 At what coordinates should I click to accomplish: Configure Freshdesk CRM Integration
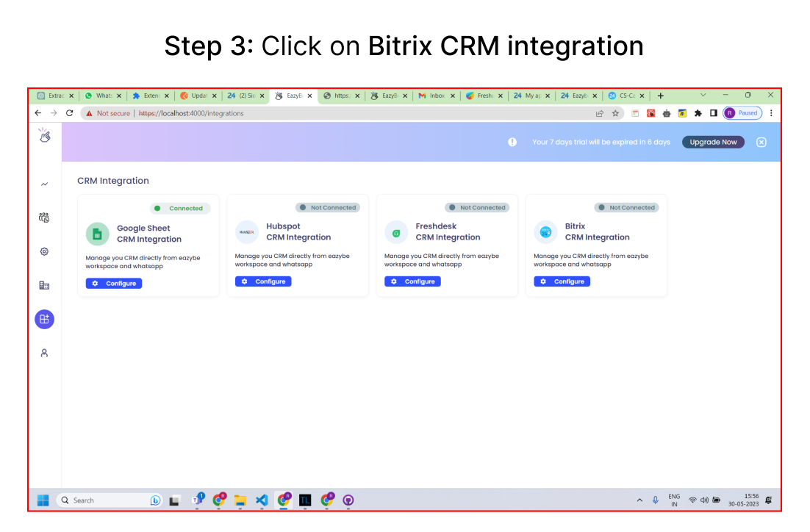(412, 281)
